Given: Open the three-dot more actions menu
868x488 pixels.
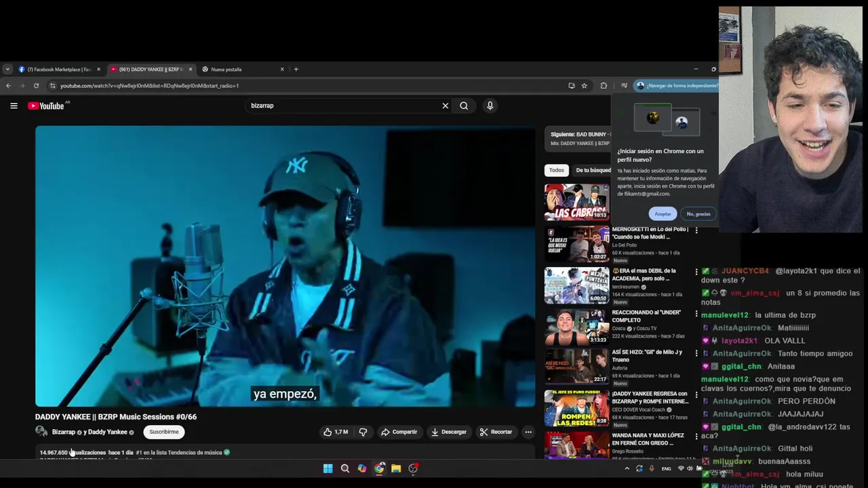Looking at the screenshot, I should tap(528, 432).
